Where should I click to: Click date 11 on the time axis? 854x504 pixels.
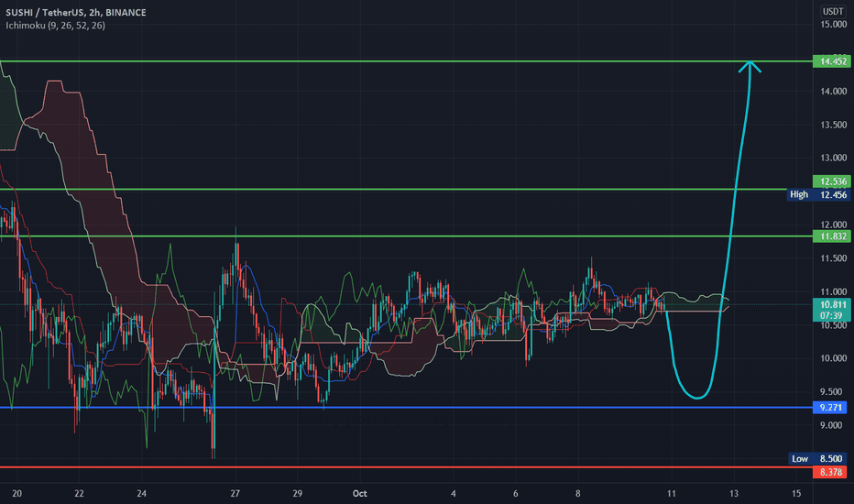point(672,494)
